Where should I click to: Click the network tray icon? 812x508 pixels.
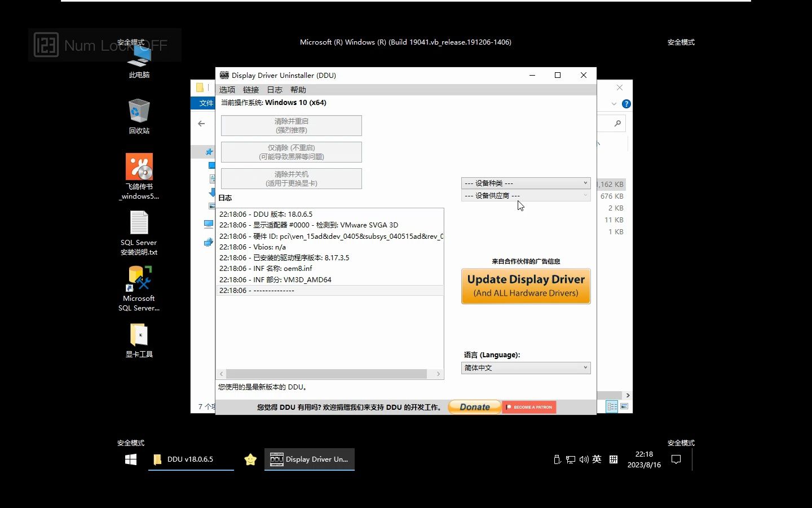[571, 459]
